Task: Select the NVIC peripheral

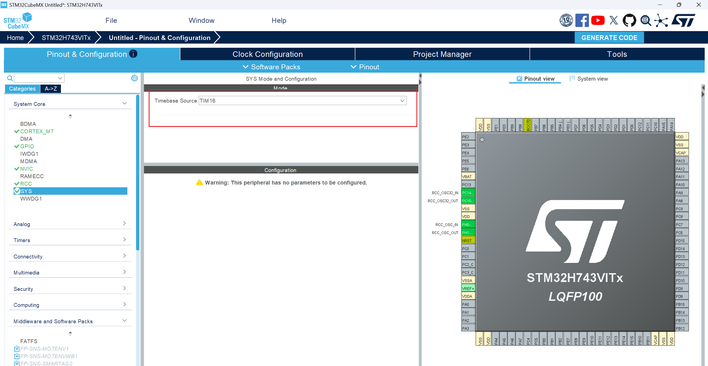Action: (26, 169)
